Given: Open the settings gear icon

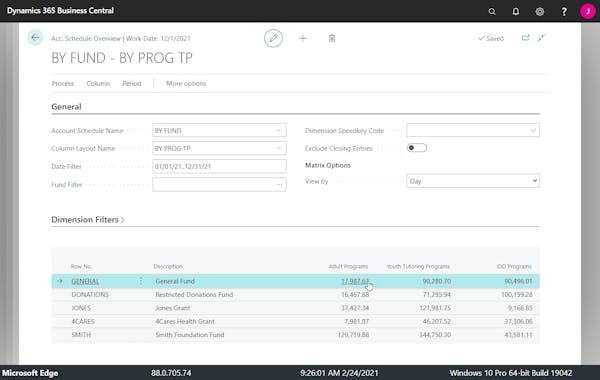Looking at the screenshot, I should coord(540,11).
